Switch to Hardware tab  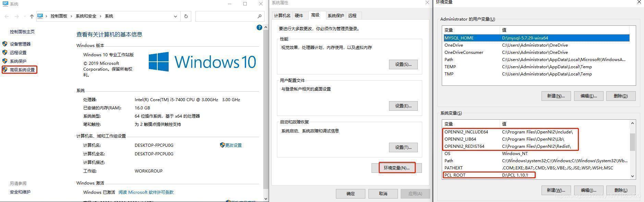(299, 15)
